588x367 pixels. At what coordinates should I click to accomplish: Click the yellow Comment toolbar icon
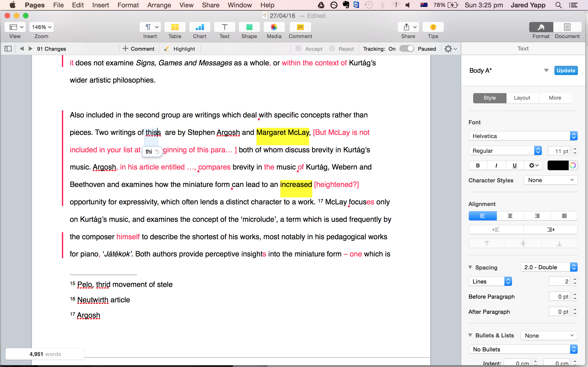(300, 27)
